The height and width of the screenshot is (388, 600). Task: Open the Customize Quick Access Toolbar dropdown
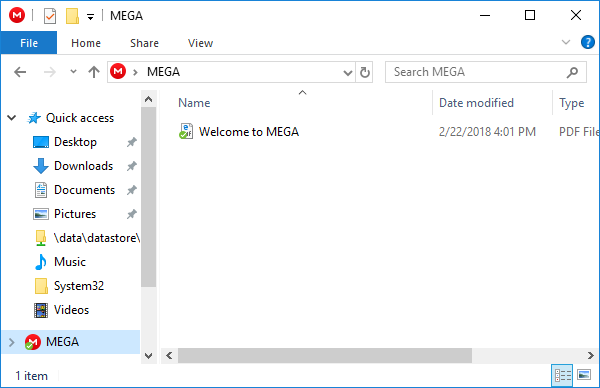pyautogui.click(x=90, y=16)
